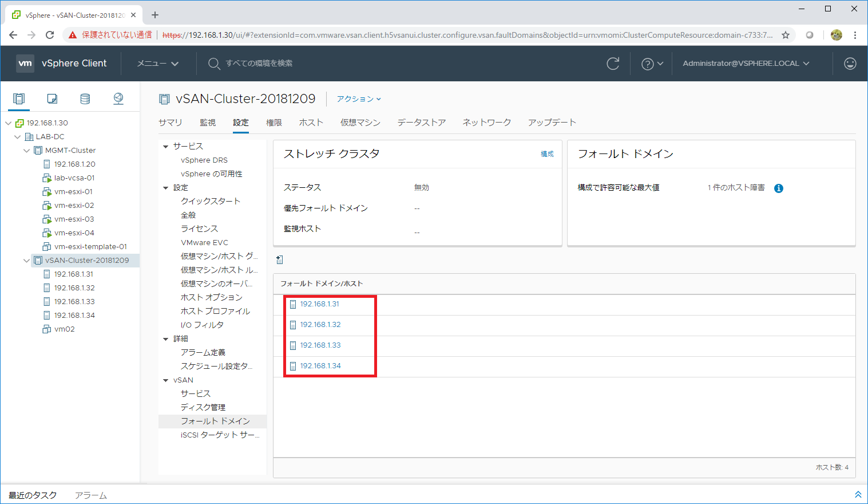Collapse the サービス section in settings menu
Viewport: 868px width, 504px height.
[166, 147]
